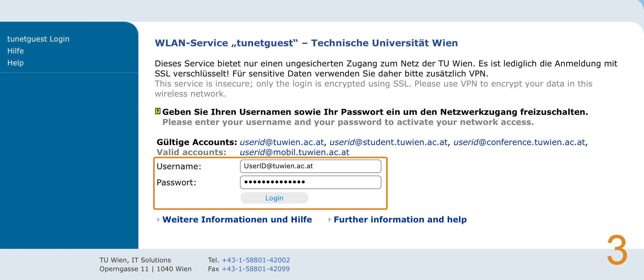Focus the Username input field
This screenshot has width=644, height=280.
tap(310, 166)
